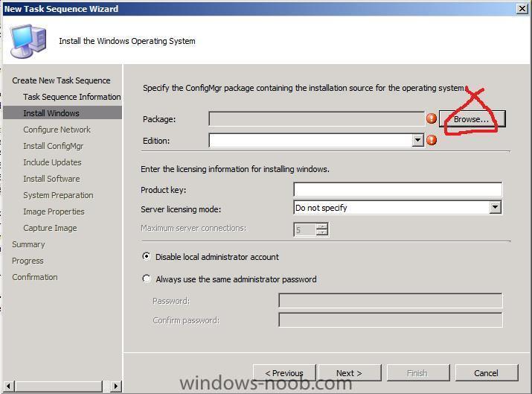Click the < Previous button
The height and width of the screenshot is (394, 532).
coord(284,373)
